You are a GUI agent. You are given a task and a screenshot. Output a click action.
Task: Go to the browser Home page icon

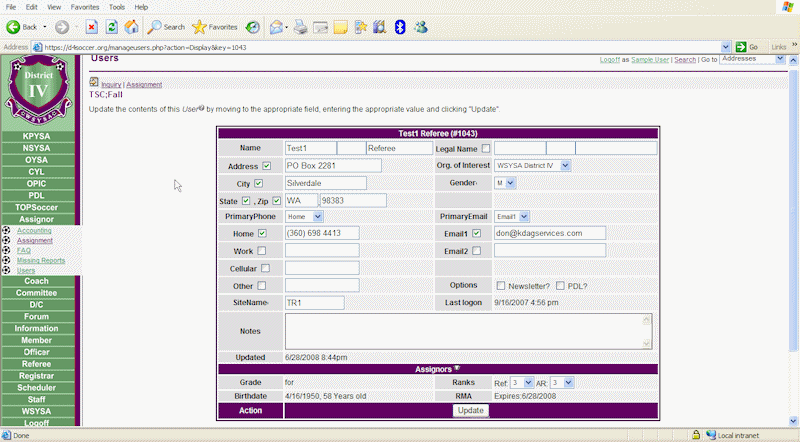pyautogui.click(x=131, y=27)
